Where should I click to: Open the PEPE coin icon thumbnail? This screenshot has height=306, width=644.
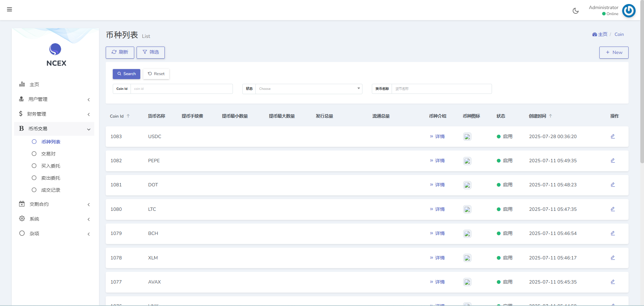467,161
